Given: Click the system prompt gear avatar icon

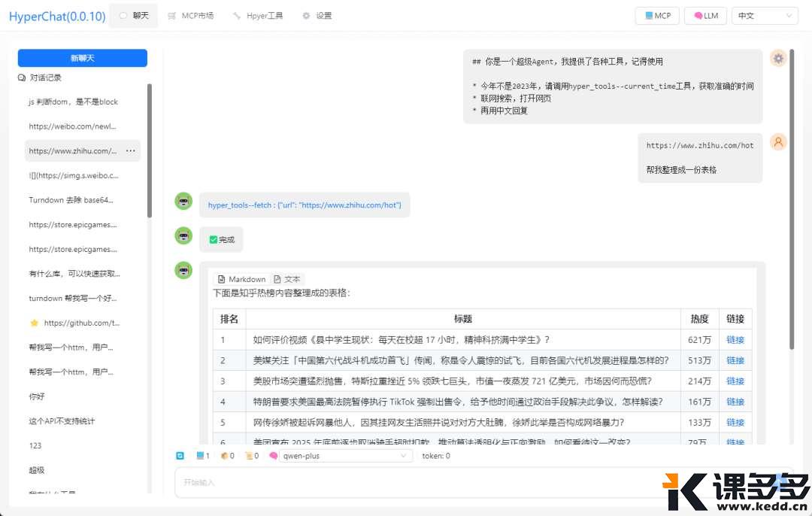Looking at the screenshot, I should (x=778, y=59).
